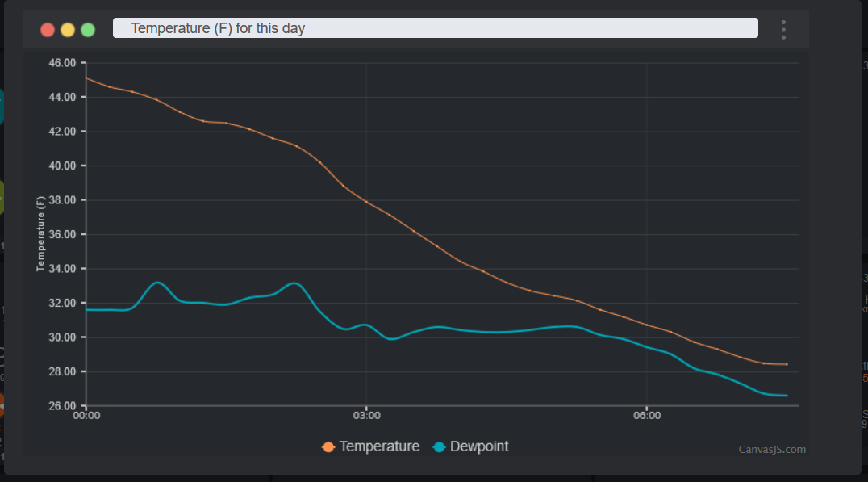Click the vertical "Temperature (F)" axis title

click(40, 233)
